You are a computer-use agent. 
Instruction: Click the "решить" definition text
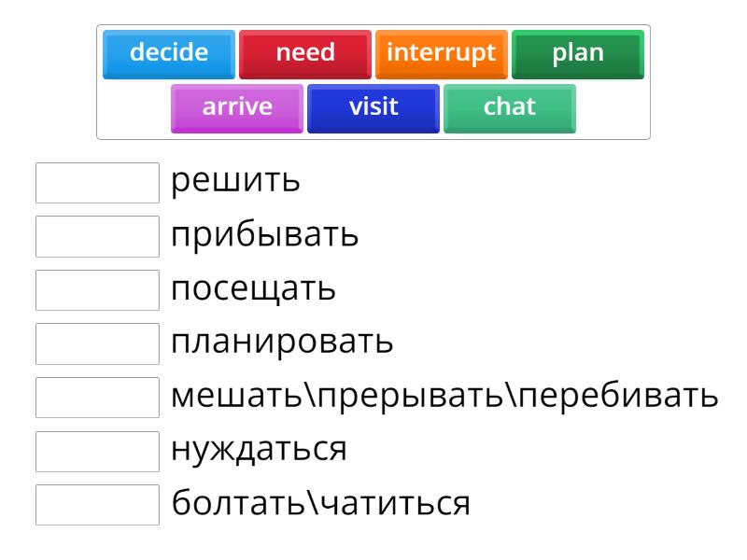click(x=235, y=181)
